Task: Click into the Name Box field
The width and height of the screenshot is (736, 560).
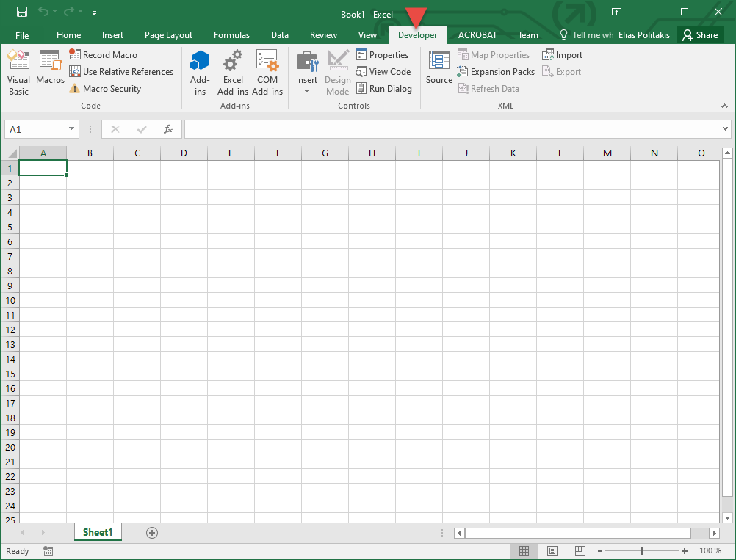Action: click(x=37, y=129)
